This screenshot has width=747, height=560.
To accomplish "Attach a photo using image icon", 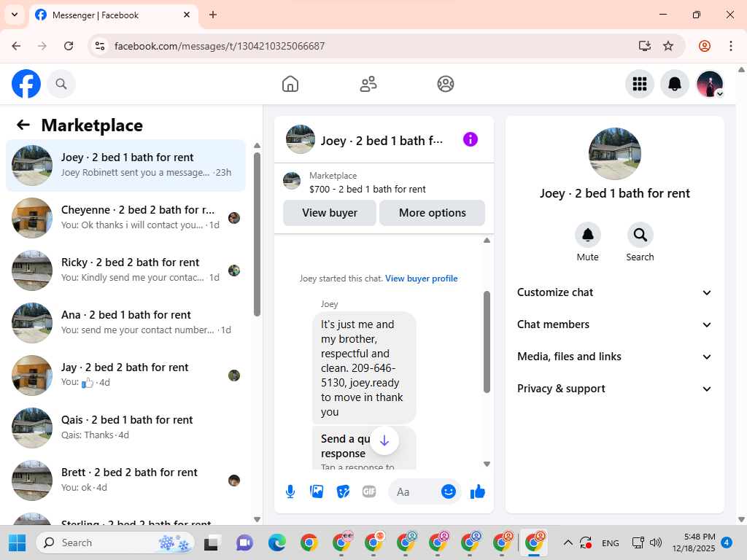I will [317, 491].
